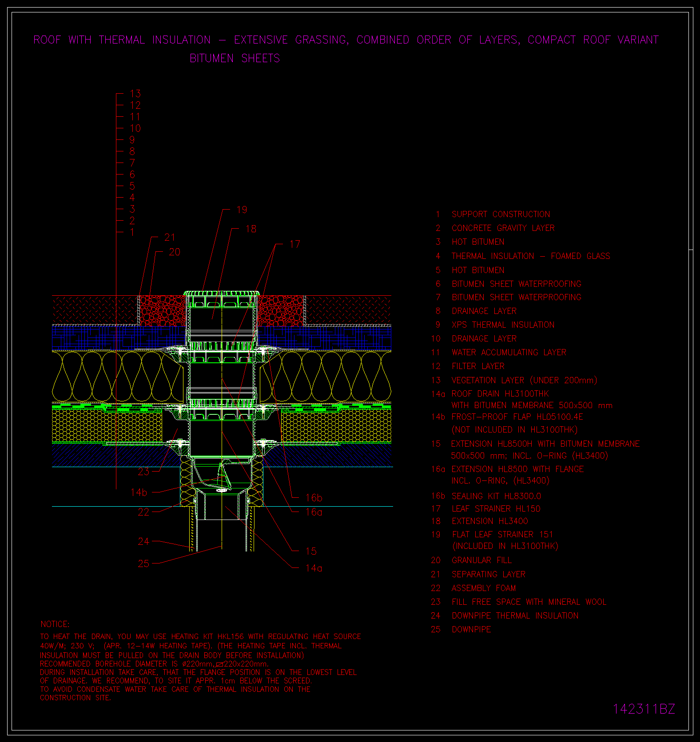Select the 'NOTICE:' heading text

[x=55, y=624]
